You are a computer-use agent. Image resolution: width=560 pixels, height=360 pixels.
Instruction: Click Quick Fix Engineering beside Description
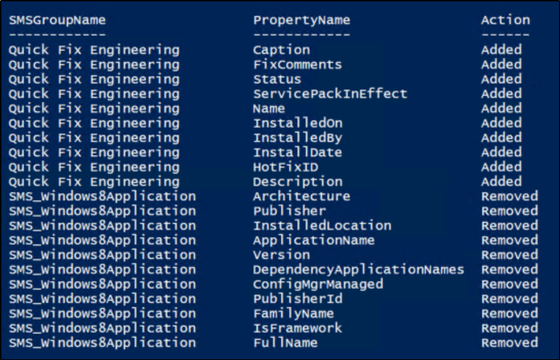94,181
